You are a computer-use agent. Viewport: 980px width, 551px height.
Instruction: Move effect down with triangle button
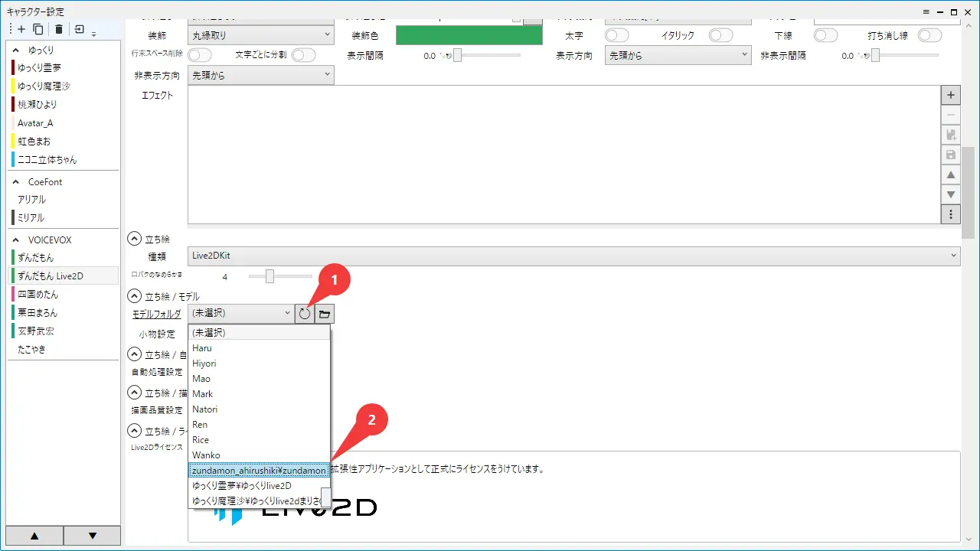coord(951,195)
